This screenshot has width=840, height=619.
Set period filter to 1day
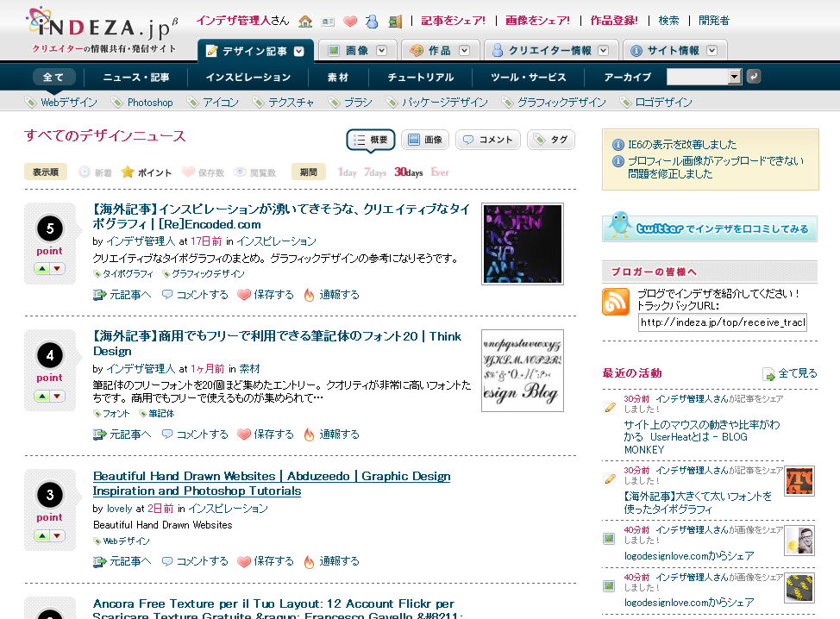[x=348, y=172]
